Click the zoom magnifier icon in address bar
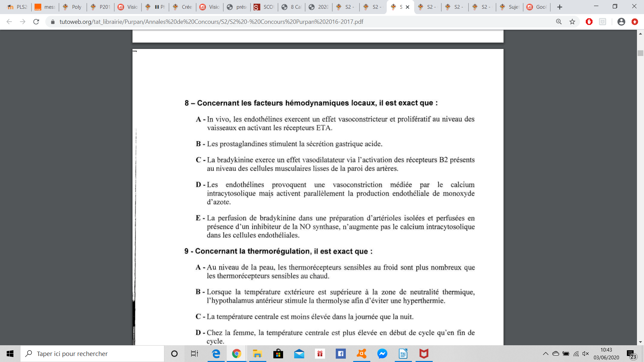This screenshot has height=362, width=644. tap(558, 22)
